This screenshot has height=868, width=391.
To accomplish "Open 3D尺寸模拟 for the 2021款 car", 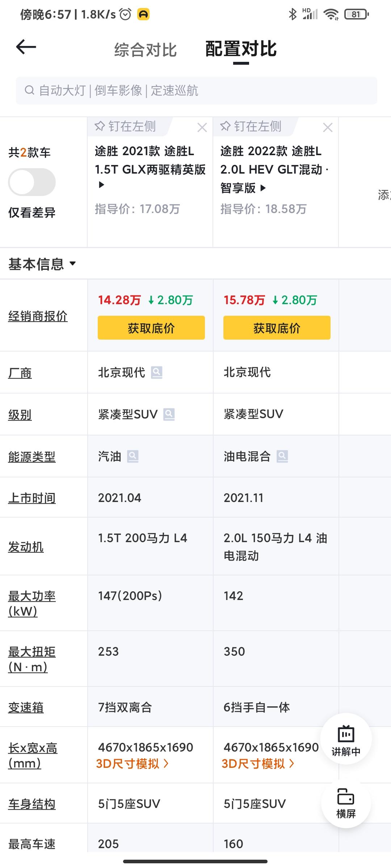I will (133, 763).
